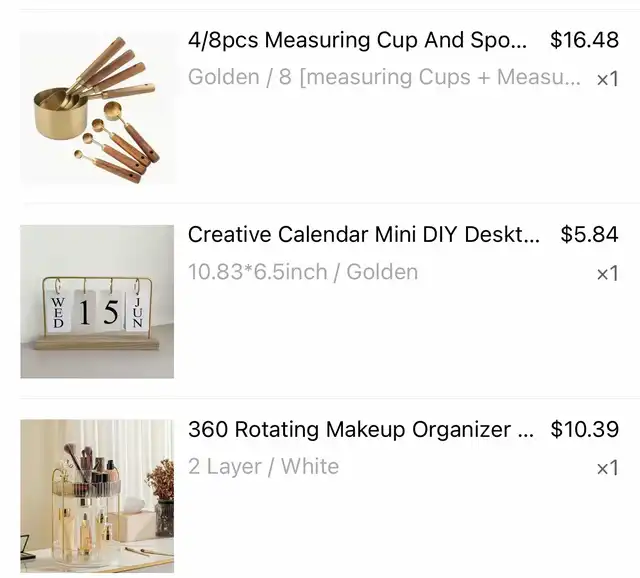Tap the 'Golden / 8 [measuring Cups' variant text
640x578 pixels.
click(x=384, y=77)
